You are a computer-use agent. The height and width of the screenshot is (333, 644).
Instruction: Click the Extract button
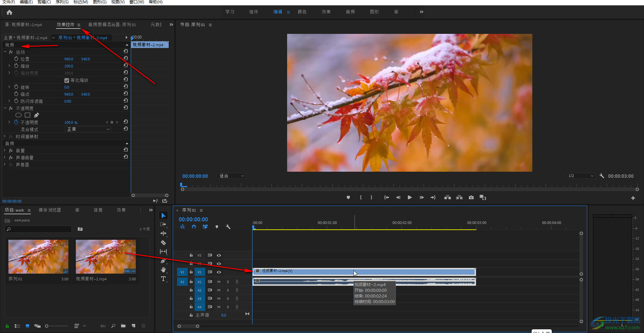click(460, 198)
